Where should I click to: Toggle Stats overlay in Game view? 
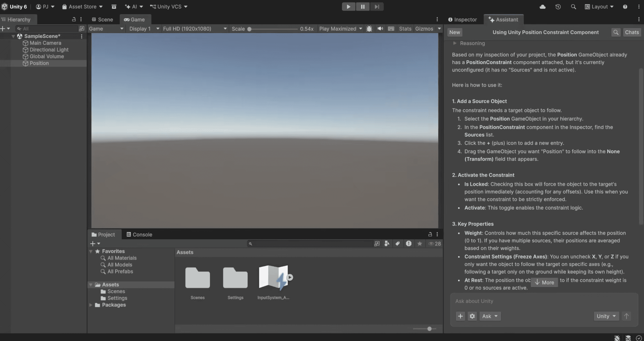405,29
